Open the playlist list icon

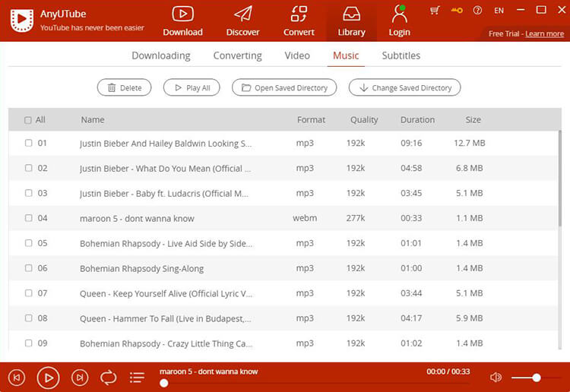137,378
